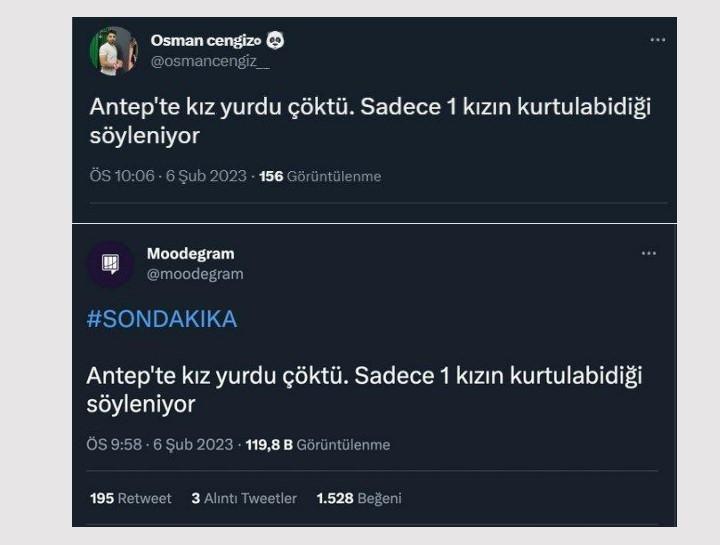Click the ÖS 9:58 timestamp
The height and width of the screenshot is (545, 720).
(x=114, y=445)
